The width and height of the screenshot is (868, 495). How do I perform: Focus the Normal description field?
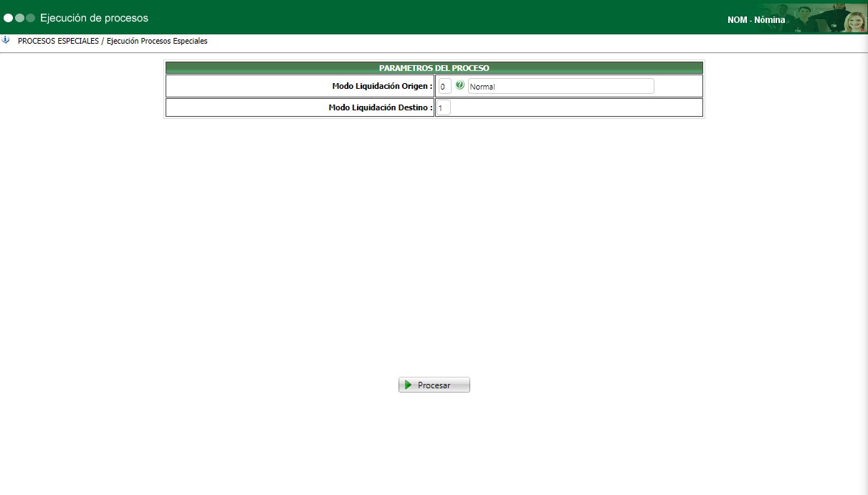[x=561, y=87]
